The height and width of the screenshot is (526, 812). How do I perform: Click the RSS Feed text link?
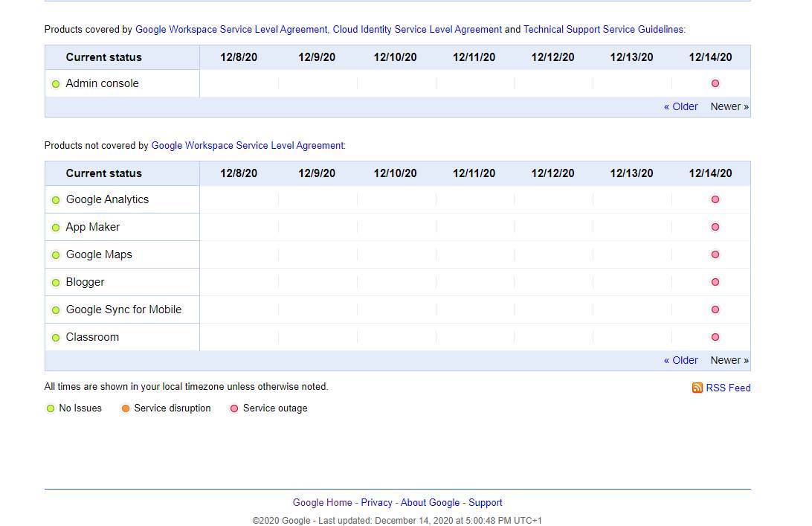click(x=728, y=388)
